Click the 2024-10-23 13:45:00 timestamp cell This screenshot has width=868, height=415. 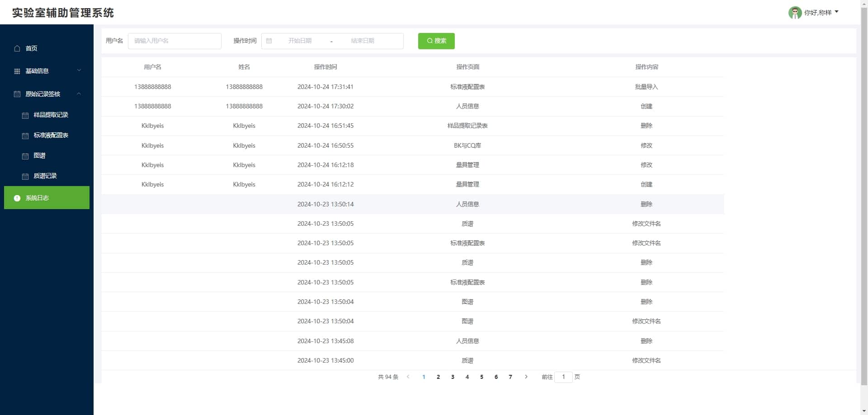coord(325,360)
